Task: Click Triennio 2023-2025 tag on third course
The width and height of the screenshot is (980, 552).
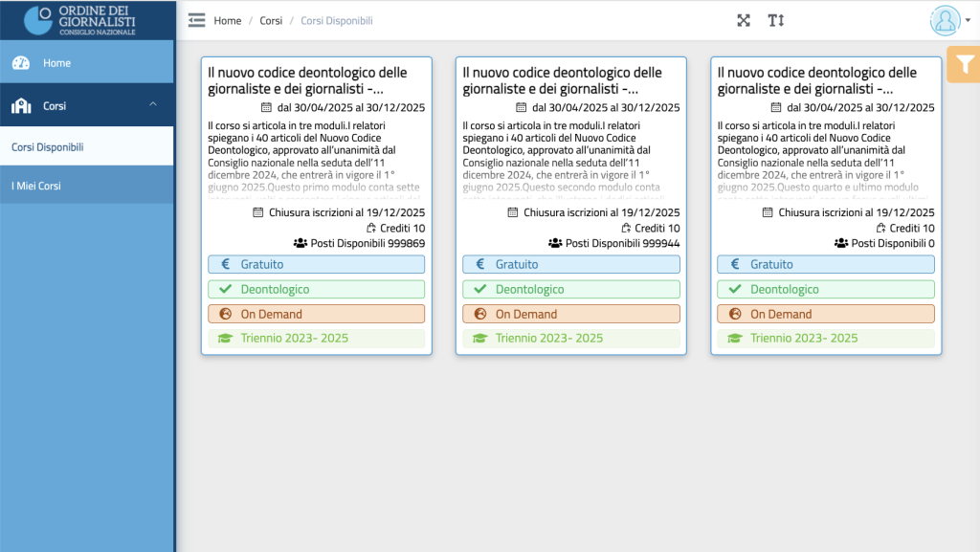Action: pyautogui.click(x=825, y=339)
